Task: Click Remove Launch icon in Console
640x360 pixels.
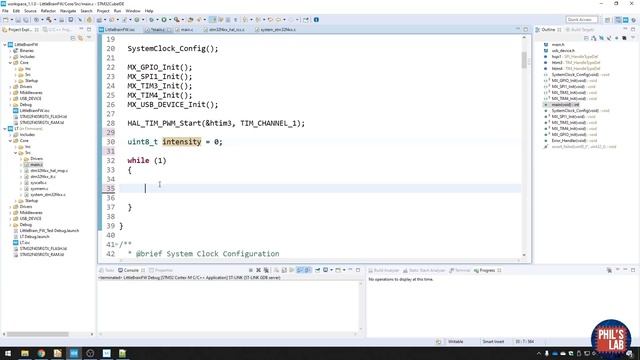Action: coord(258,270)
